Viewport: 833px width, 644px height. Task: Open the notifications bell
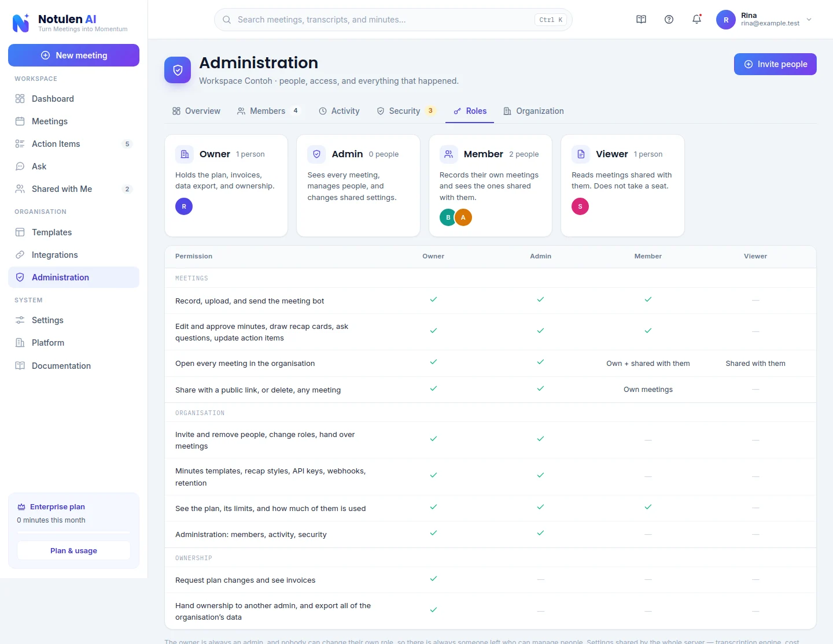[x=697, y=20]
